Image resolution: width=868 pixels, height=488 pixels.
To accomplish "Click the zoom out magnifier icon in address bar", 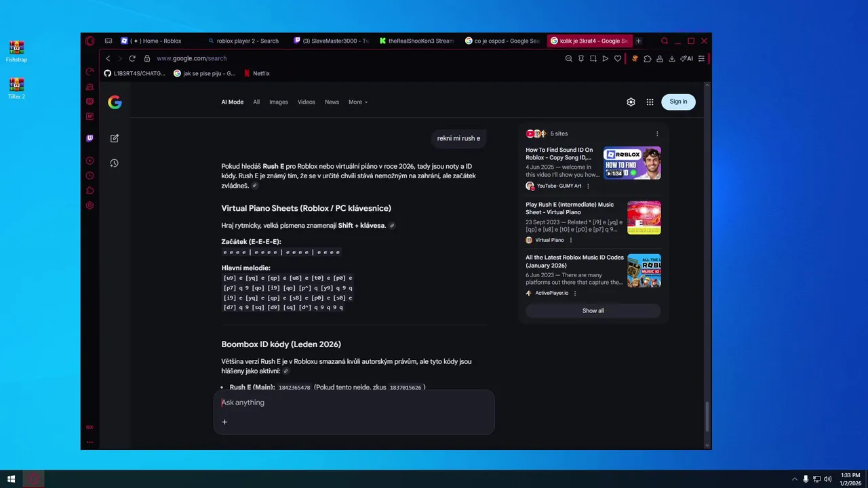I will pyautogui.click(x=569, y=58).
